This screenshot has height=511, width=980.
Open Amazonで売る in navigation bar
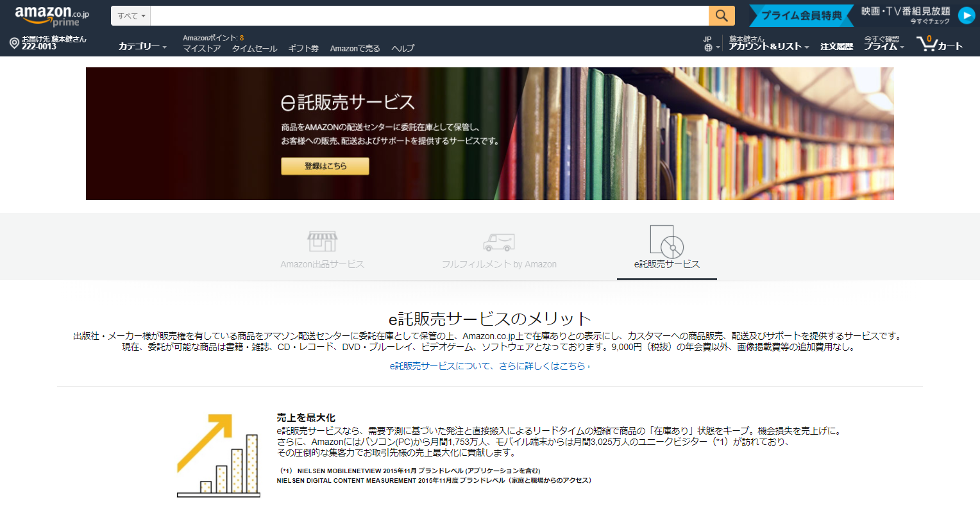click(355, 49)
